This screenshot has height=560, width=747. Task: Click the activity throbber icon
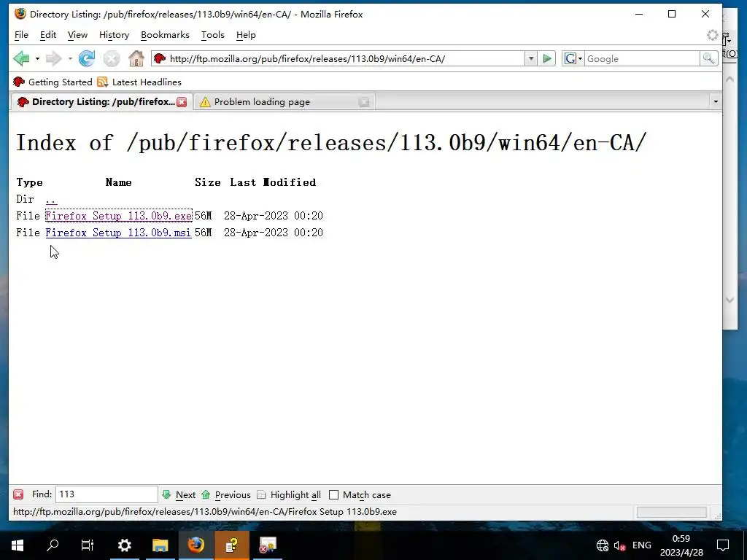click(x=712, y=35)
